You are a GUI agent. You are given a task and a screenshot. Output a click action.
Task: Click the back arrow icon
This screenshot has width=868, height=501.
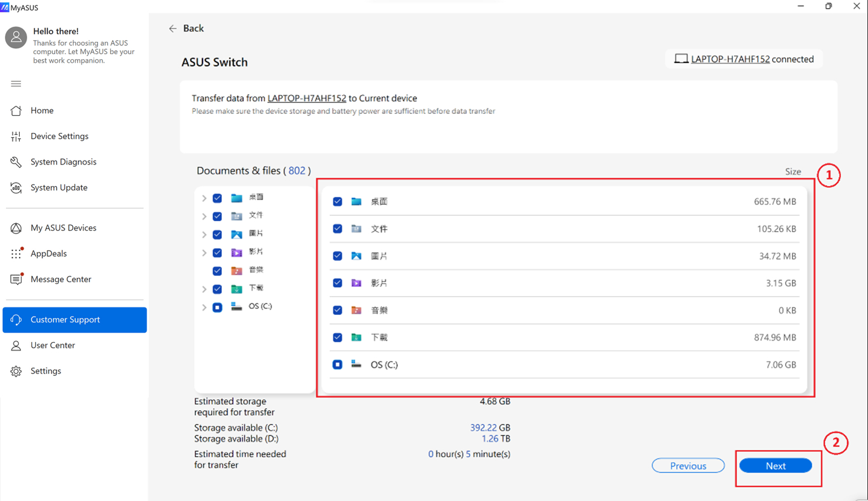173,28
